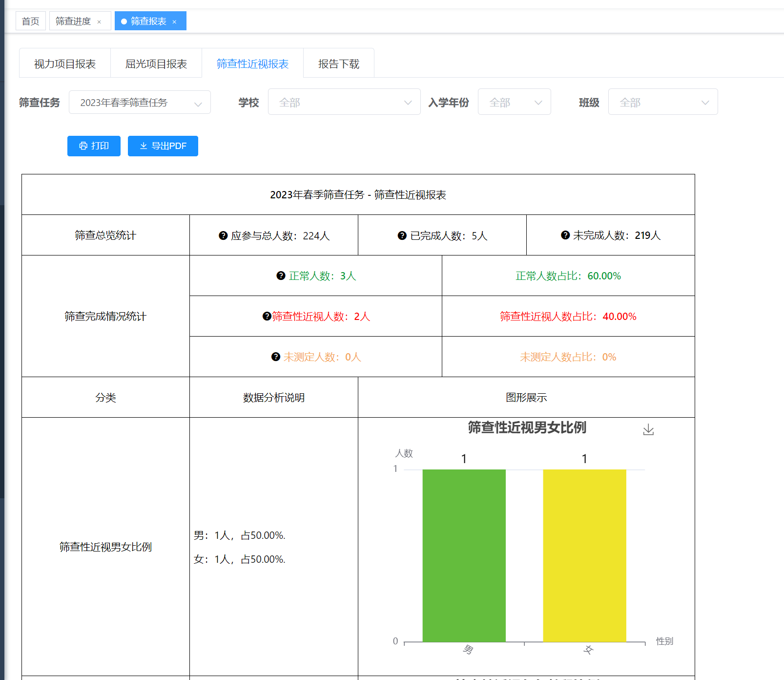Viewport: 784px width, 680px height.
Task: Open the 班级 dropdown
Action: click(663, 102)
